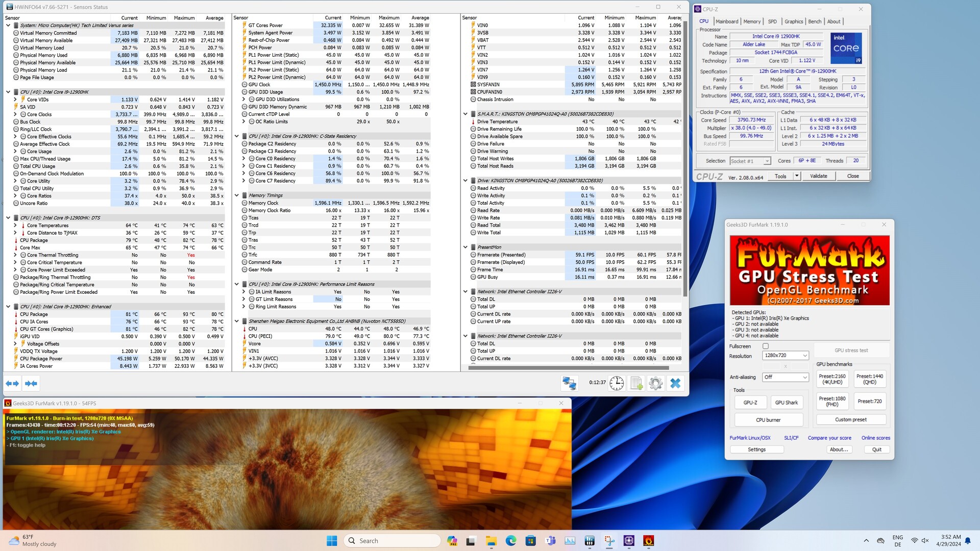Switch to the Mainboard tab in CPU-Z

pyautogui.click(x=727, y=21)
